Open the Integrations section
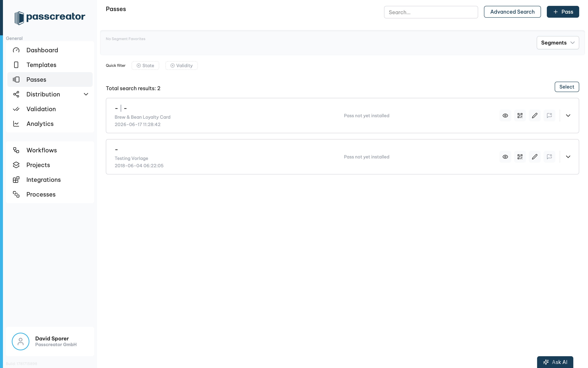The height and width of the screenshot is (368, 588). tap(50, 180)
